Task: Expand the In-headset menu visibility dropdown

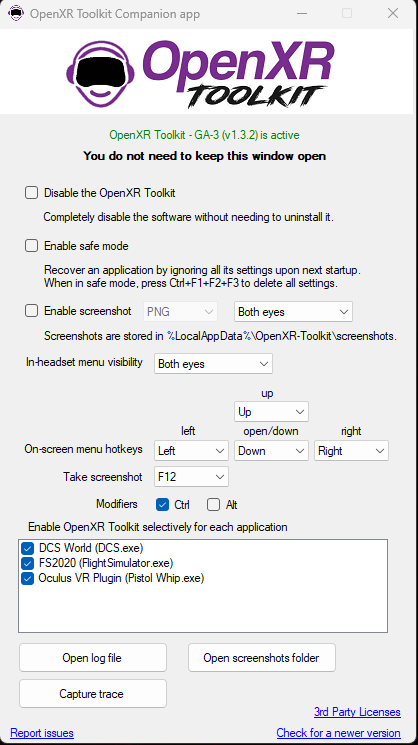Action: [213, 364]
